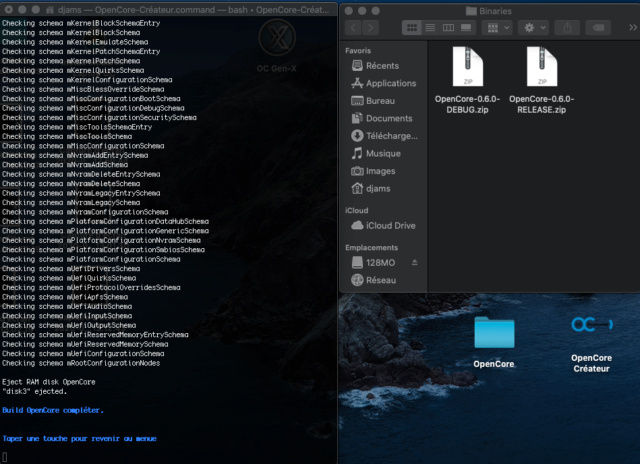
Task: Select the OpenCore folder on desktop
Action: 494,332
